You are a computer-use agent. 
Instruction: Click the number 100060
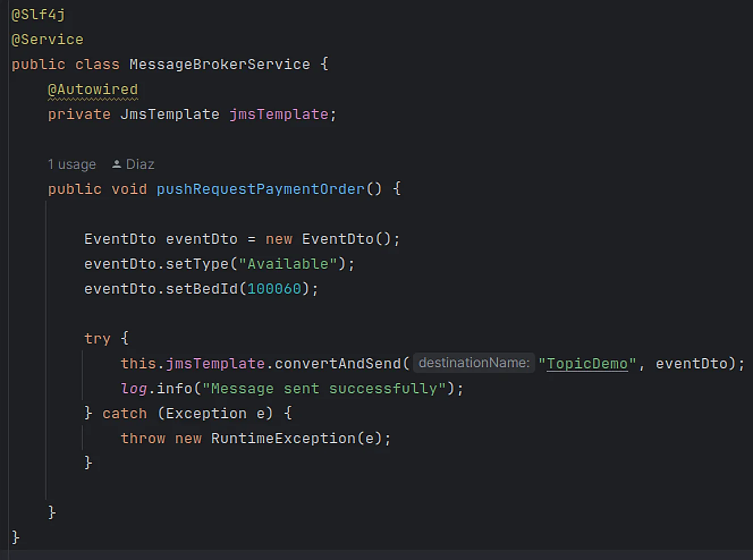[274, 289]
